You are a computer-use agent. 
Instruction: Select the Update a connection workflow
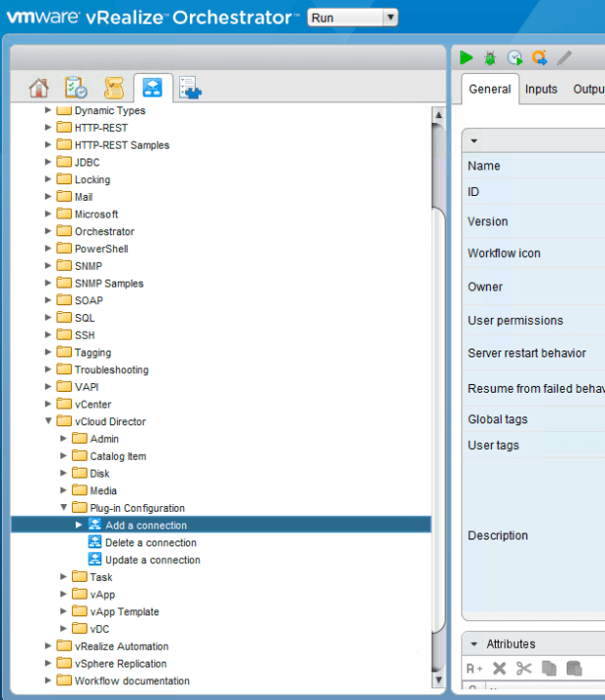coord(152,560)
